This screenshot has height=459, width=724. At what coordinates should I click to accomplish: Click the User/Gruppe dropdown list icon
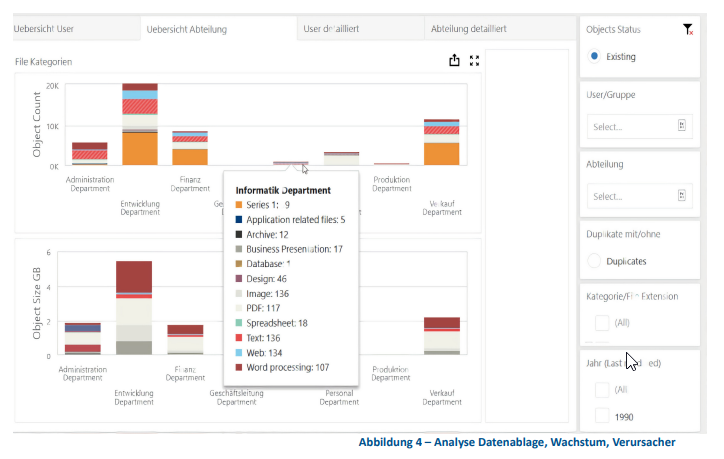coord(682,125)
